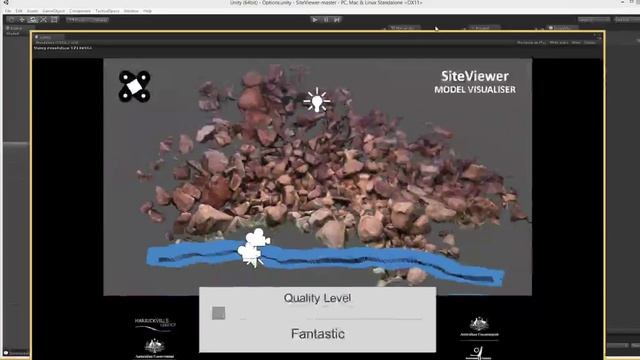
Task: Click the Unity logo in title bar
Action: (6, 2)
